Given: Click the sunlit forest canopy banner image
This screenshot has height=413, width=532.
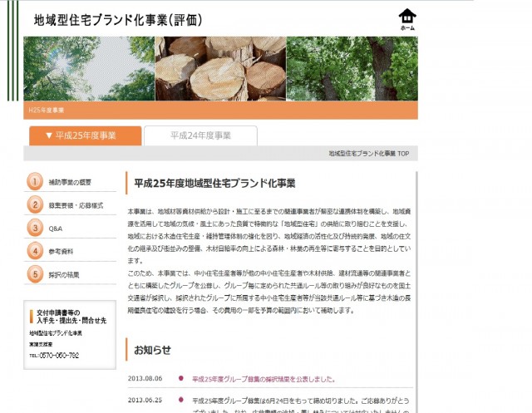Looking at the screenshot, I should pyautogui.click(x=88, y=68).
